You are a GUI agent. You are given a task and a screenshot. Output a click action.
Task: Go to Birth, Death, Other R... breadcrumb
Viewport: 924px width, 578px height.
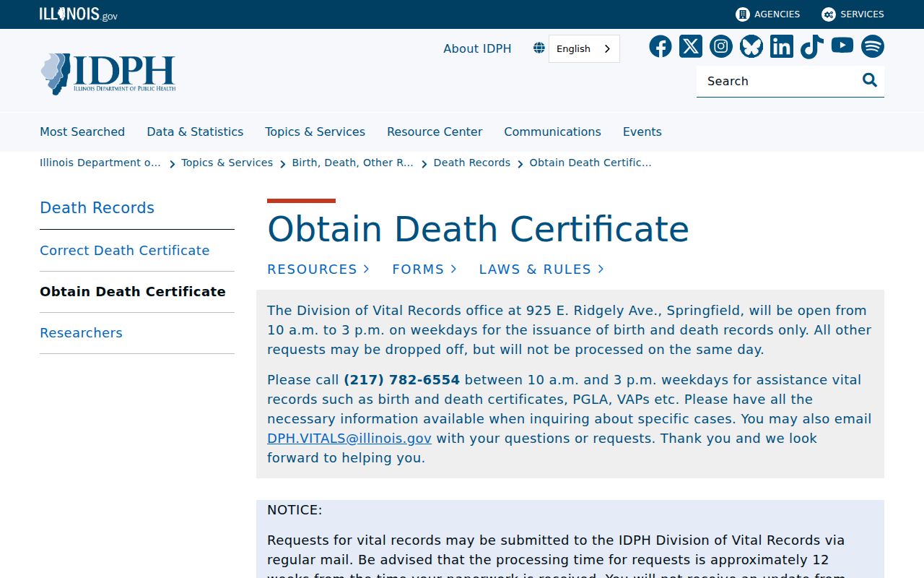(x=353, y=163)
